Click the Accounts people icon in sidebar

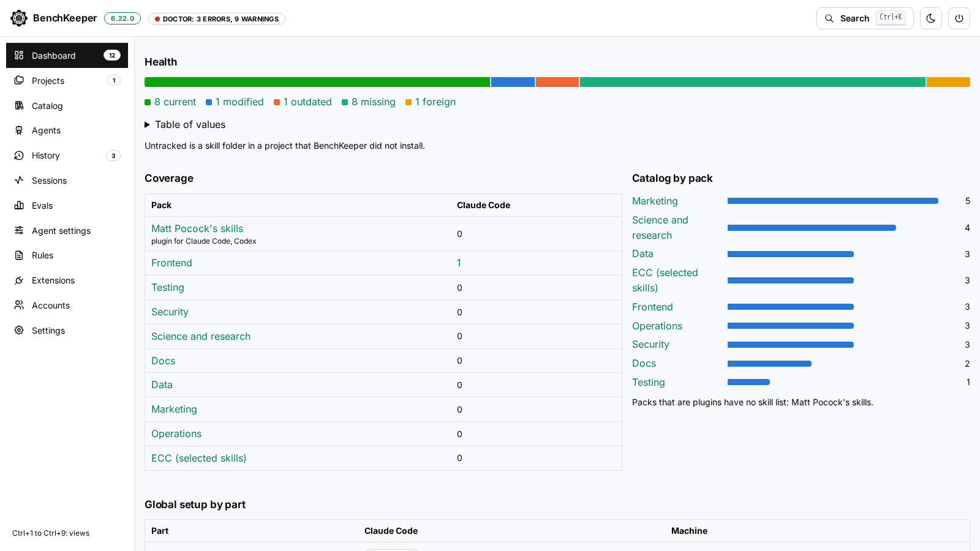click(19, 305)
